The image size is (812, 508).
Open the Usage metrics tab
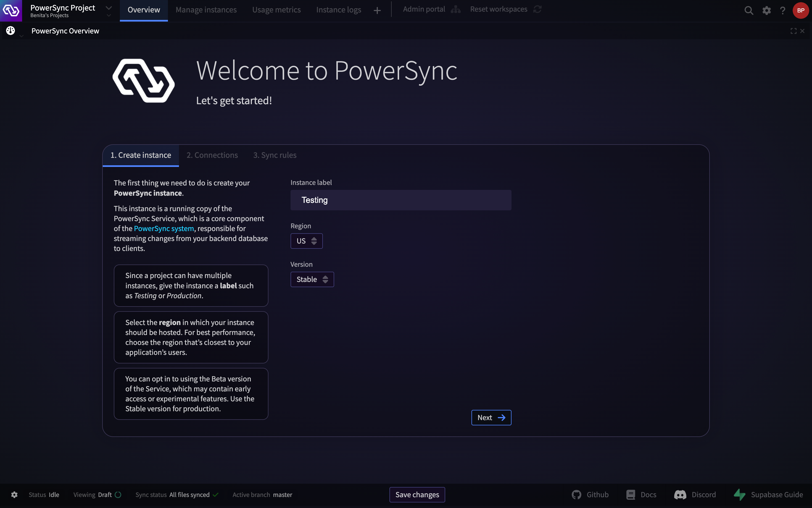(276, 10)
